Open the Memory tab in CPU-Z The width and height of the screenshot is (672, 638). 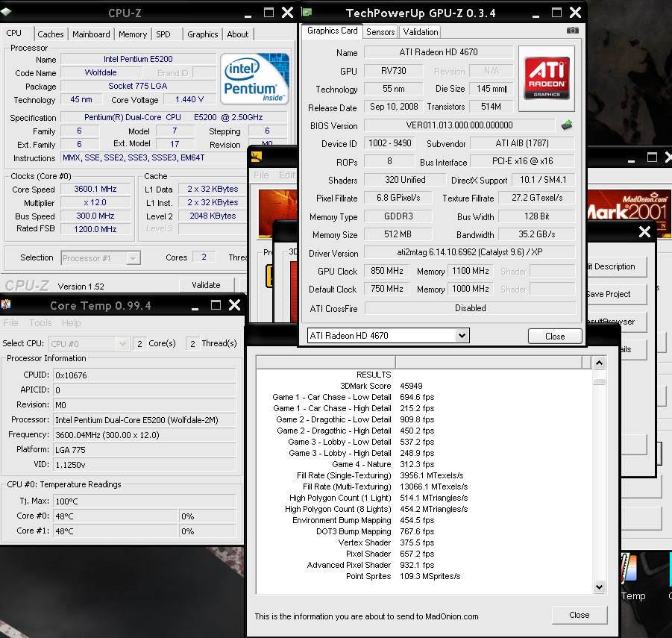pos(133,34)
